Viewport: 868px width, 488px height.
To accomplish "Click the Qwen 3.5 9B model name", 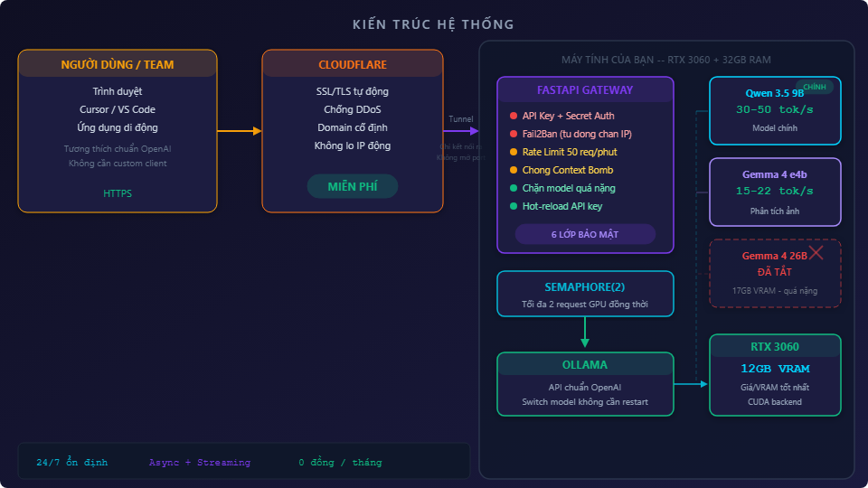I will click(775, 93).
